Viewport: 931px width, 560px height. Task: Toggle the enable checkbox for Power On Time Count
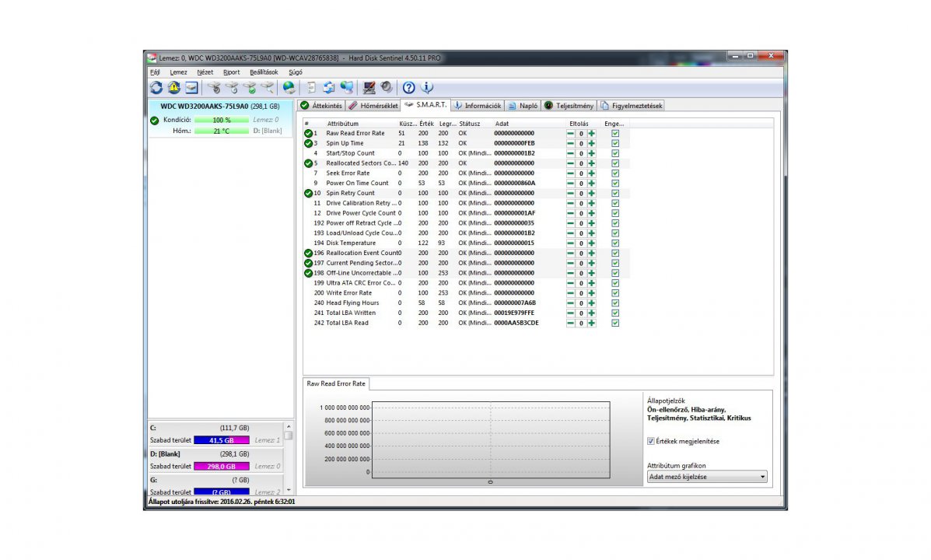point(615,184)
